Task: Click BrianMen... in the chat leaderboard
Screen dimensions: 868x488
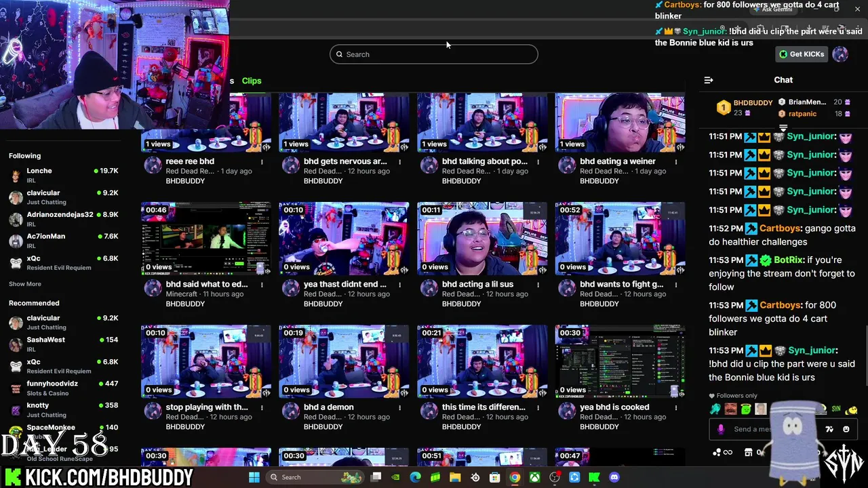Action: point(807,102)
